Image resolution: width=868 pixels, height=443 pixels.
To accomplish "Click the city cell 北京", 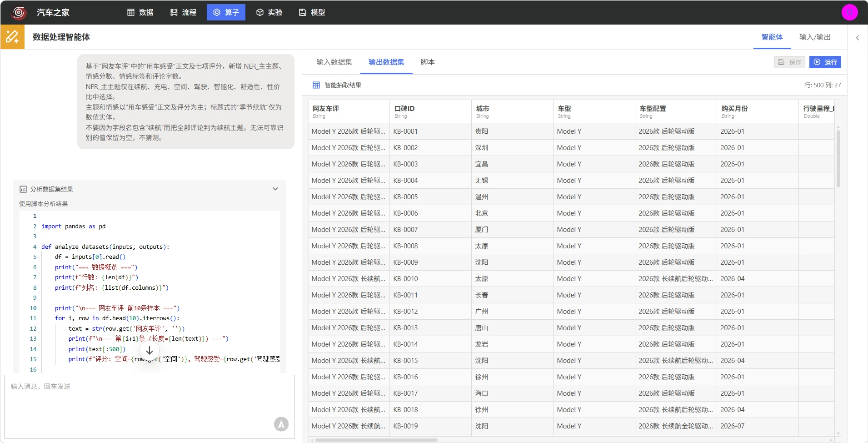I will pos(512,213).
